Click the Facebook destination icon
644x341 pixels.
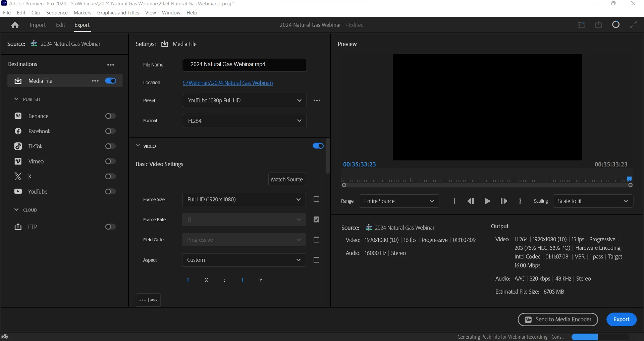coord(18,131)
